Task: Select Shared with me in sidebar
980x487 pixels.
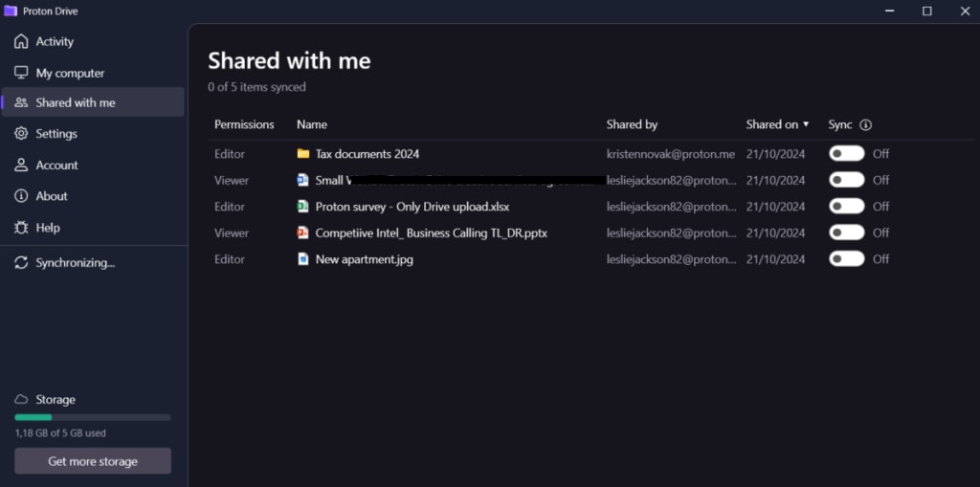Action: [93, 102]
